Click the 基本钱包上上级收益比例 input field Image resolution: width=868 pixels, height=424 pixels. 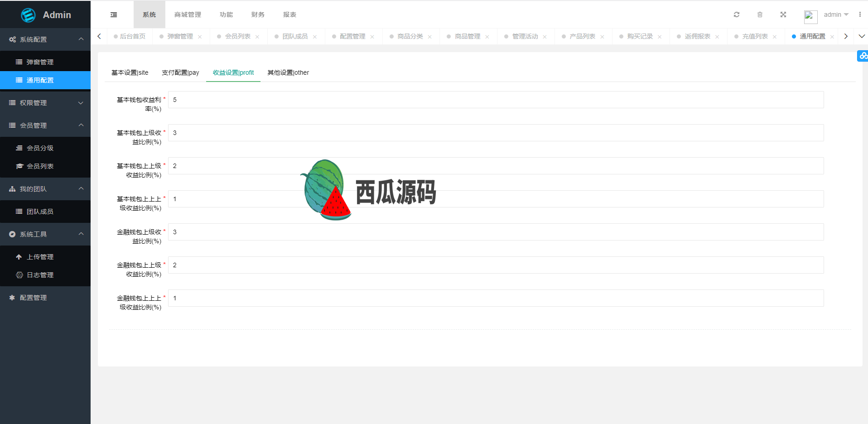click(496, 166)
